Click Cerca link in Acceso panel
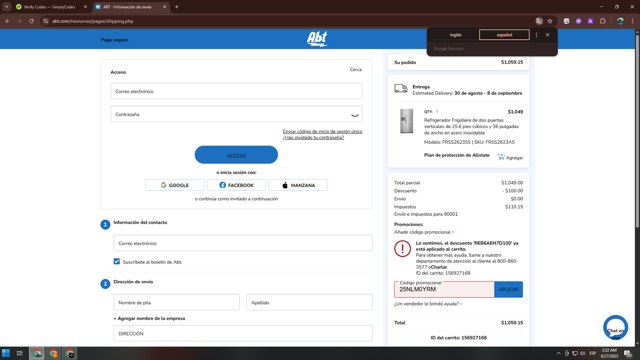The image size is (640, 360). click(356, 69)
